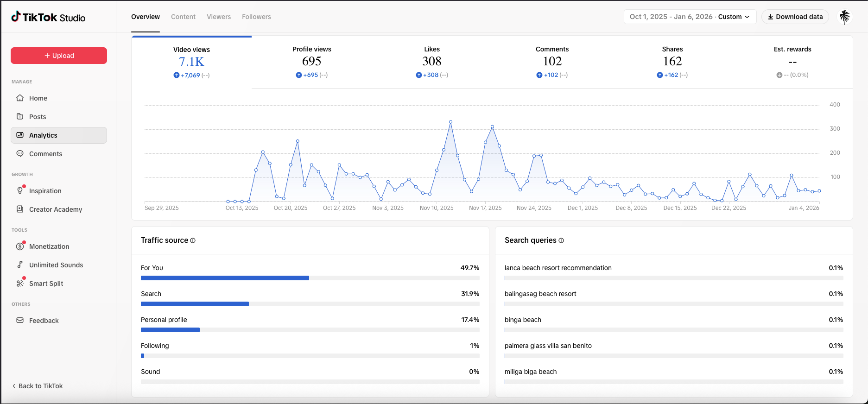
Task: Click the Comments bubble icon in sidebar
Action: click(x=20, y=153)
